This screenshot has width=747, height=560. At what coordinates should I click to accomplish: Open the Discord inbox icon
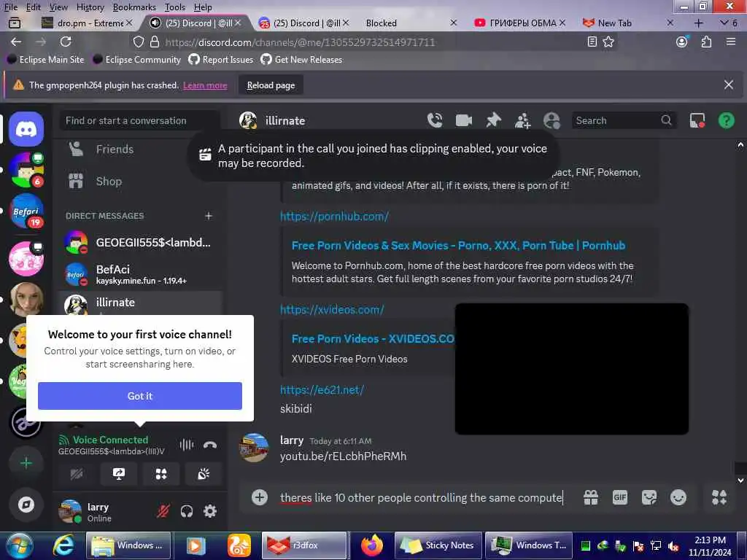point(697,120)
